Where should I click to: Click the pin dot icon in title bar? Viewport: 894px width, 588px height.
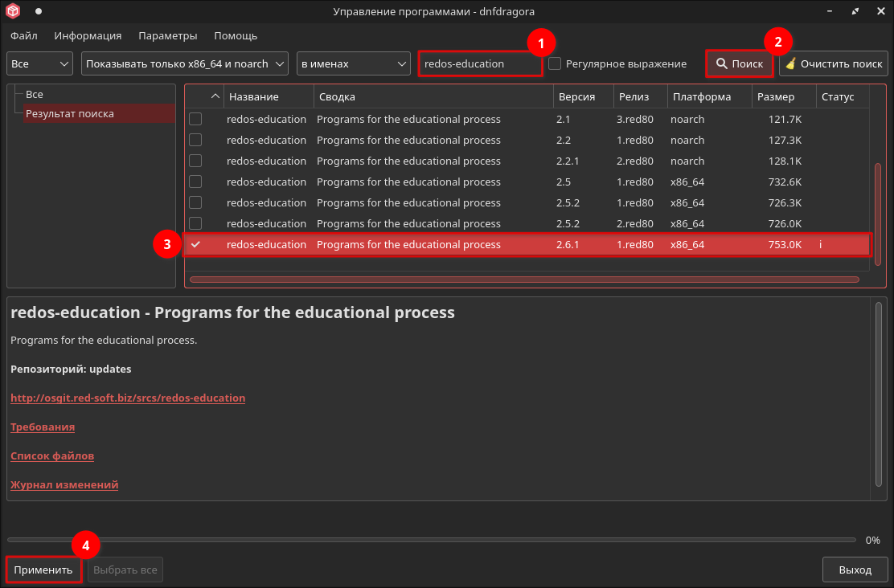(x=38, y=11)
